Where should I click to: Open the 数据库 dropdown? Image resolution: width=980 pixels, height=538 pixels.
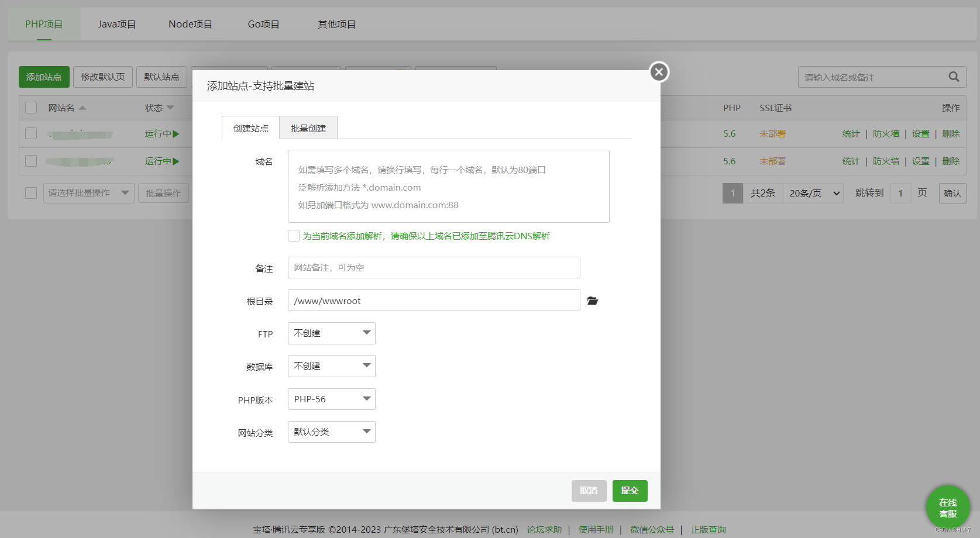[x=332, y=366]
